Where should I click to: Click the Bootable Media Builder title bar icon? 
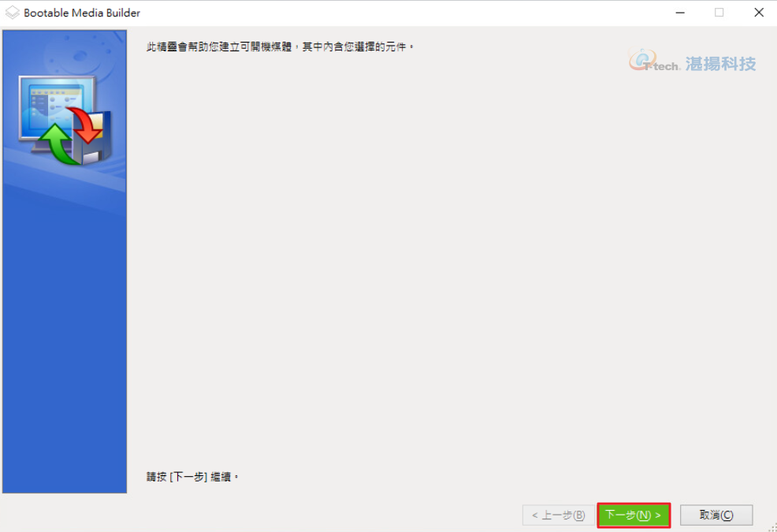point(12,13)
